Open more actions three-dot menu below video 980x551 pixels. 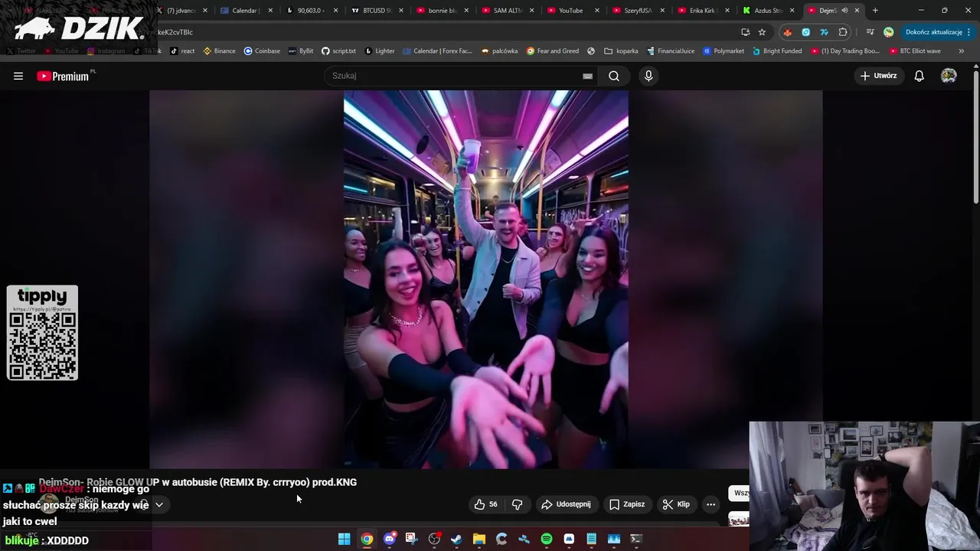coord(710,504)
